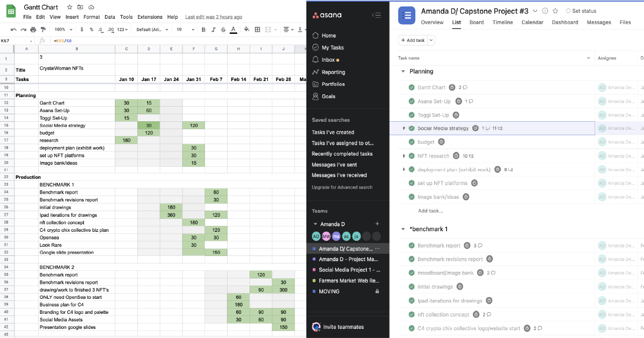This screenshot has height=338, width=644.
Task: Click the Increase decimal places icon
Action: [110, 30]
